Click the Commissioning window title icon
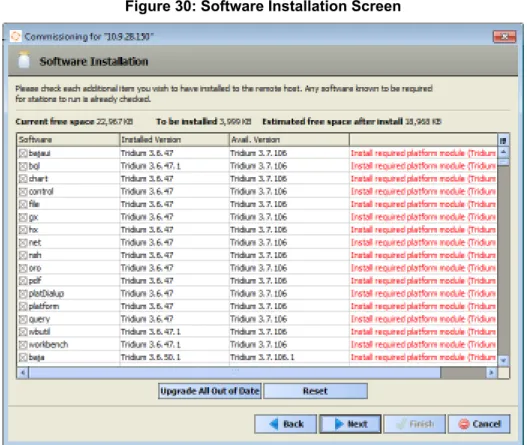The width and height of the screenshot is (527, 445). (15, 36)
